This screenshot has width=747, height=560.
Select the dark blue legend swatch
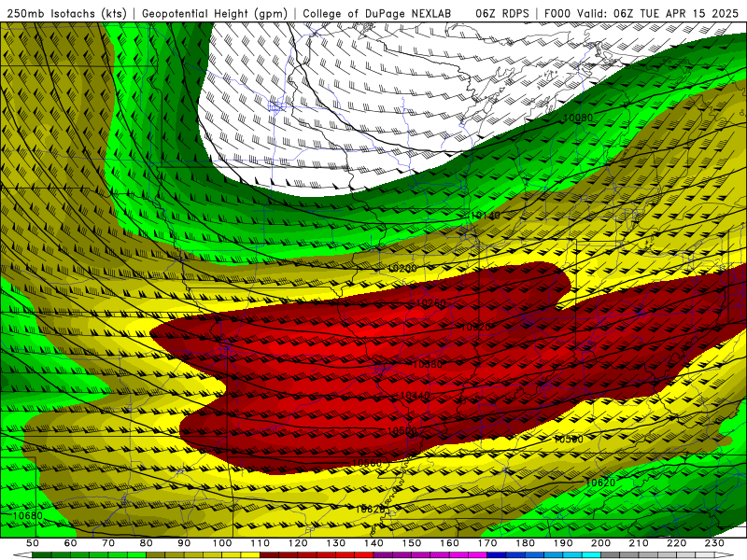(496, 554)
